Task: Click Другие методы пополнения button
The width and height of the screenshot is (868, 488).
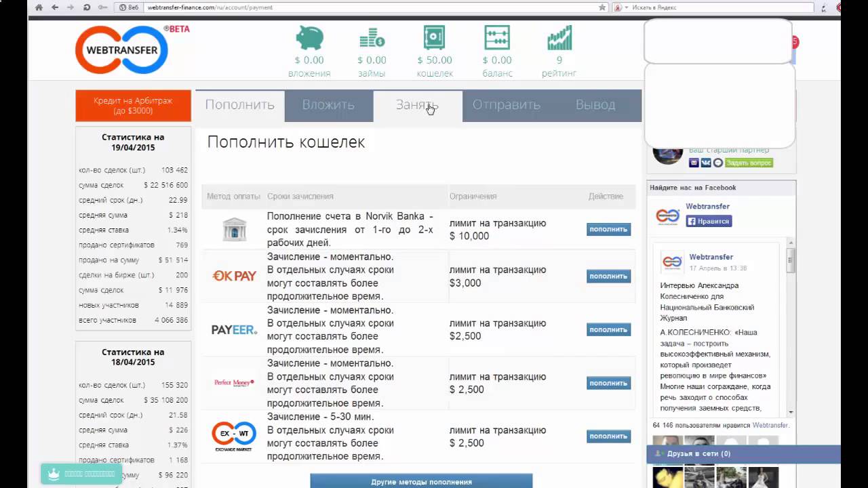Action: point(421,481)
